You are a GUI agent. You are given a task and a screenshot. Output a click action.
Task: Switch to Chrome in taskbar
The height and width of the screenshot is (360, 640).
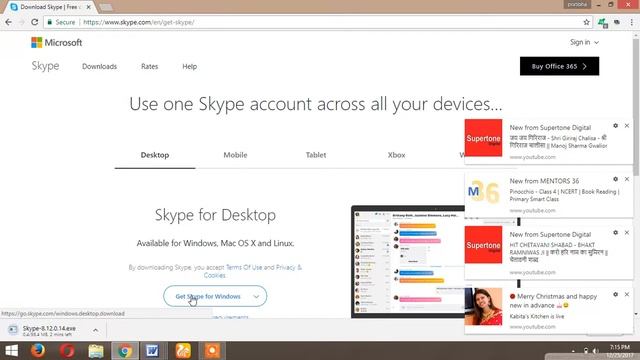coord(125,351)
